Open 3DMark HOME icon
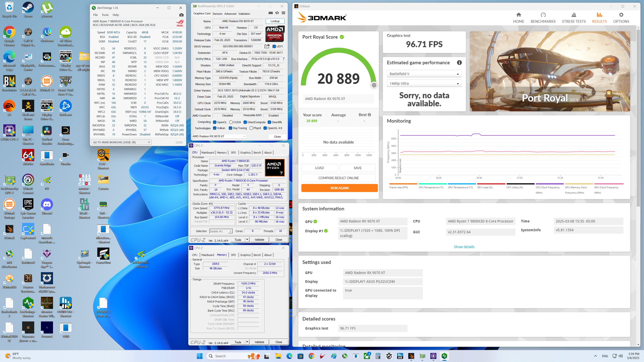 pyautogui.click(x=519, y=15)
